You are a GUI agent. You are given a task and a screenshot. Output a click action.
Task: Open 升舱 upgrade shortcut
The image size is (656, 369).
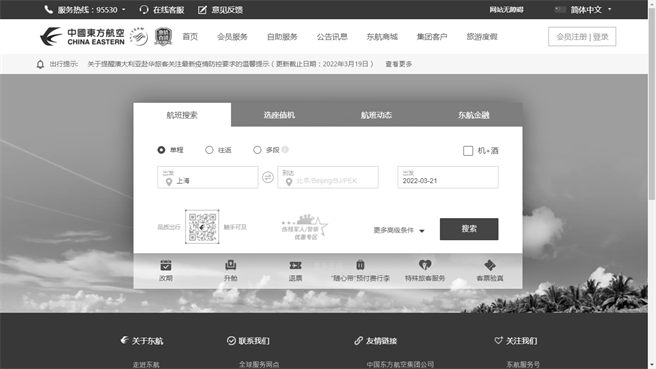pos(231,270)
